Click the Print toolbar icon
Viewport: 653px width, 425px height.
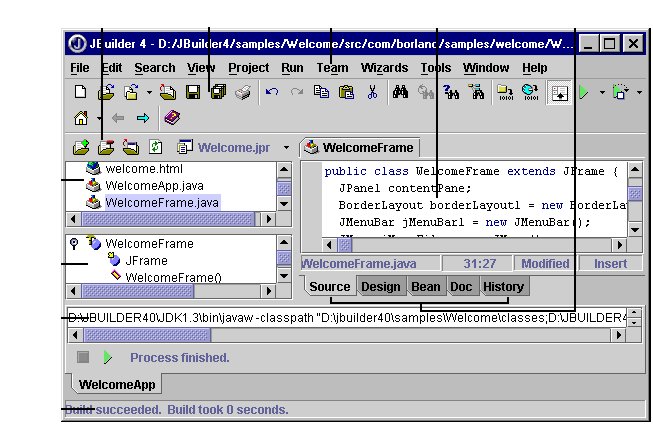click(x=243, y=92)
